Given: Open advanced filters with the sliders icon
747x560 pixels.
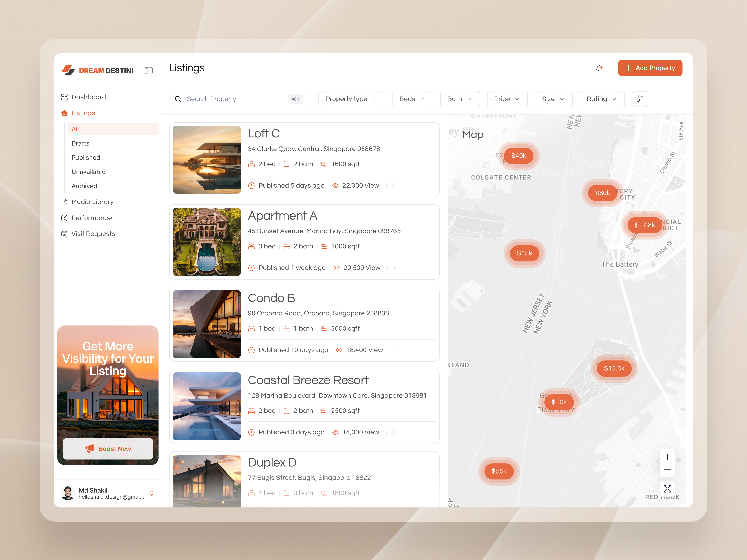Looking at the screenshot, I should [640, 99].
